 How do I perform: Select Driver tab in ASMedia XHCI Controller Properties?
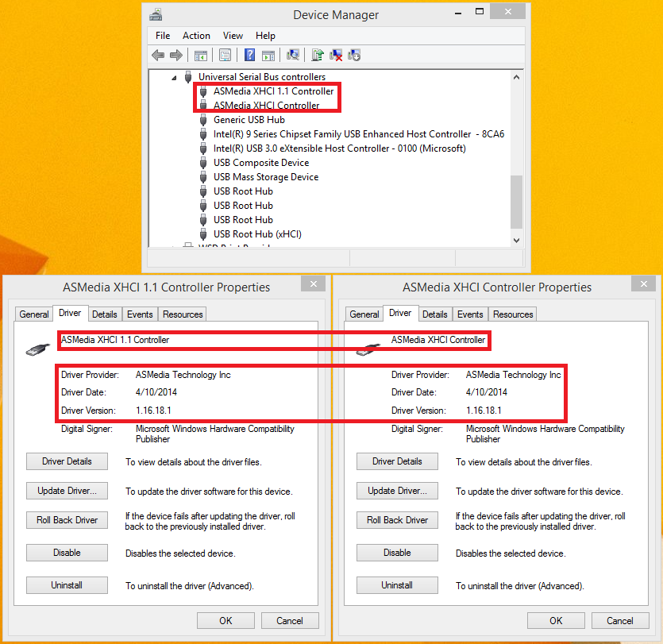click(400, 313)
